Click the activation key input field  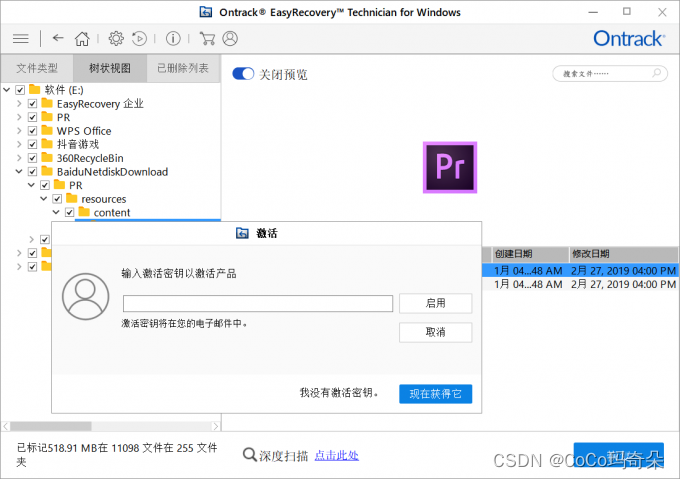click(258, 303)
